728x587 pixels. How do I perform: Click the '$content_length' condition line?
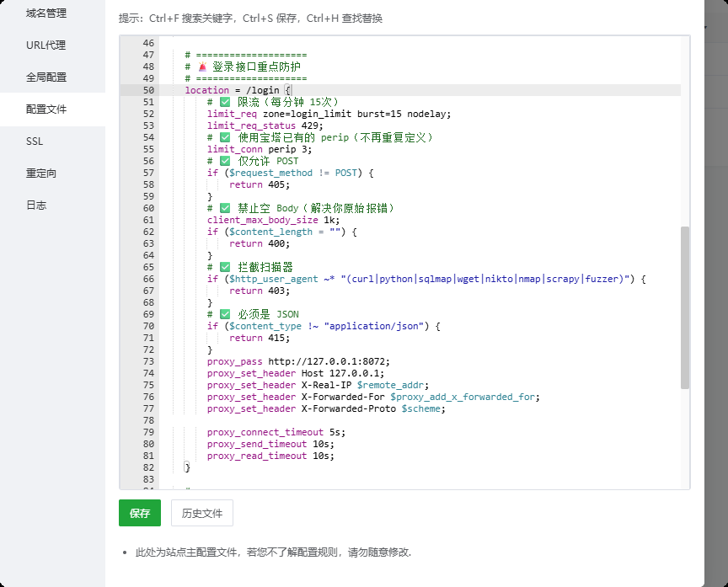[x=281, y=232]
